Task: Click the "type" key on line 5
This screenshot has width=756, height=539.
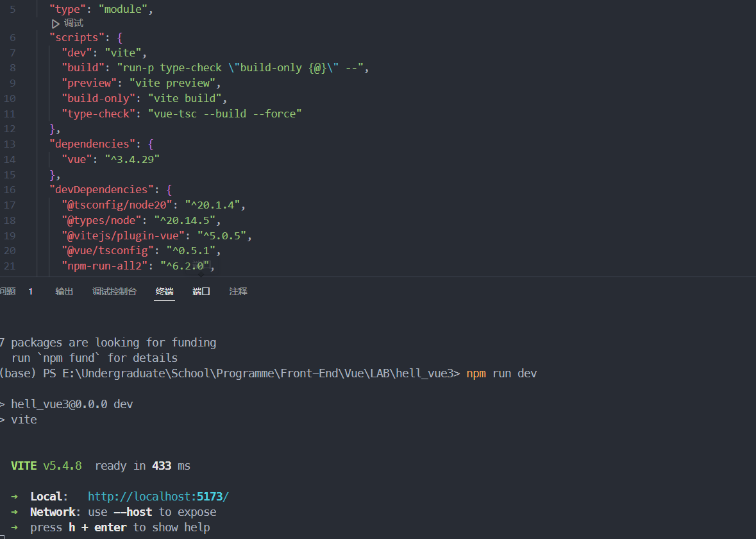Action: [67, 9]
